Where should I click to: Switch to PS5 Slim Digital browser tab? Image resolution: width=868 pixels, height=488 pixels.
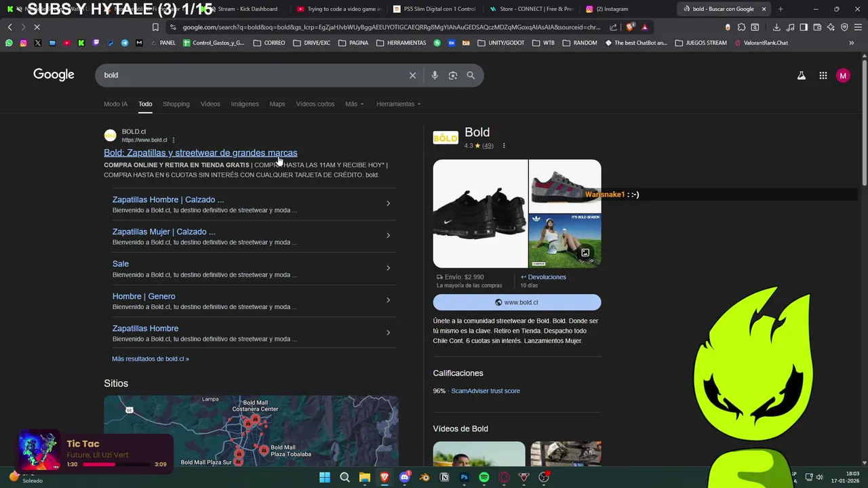[x=434, y=9]
